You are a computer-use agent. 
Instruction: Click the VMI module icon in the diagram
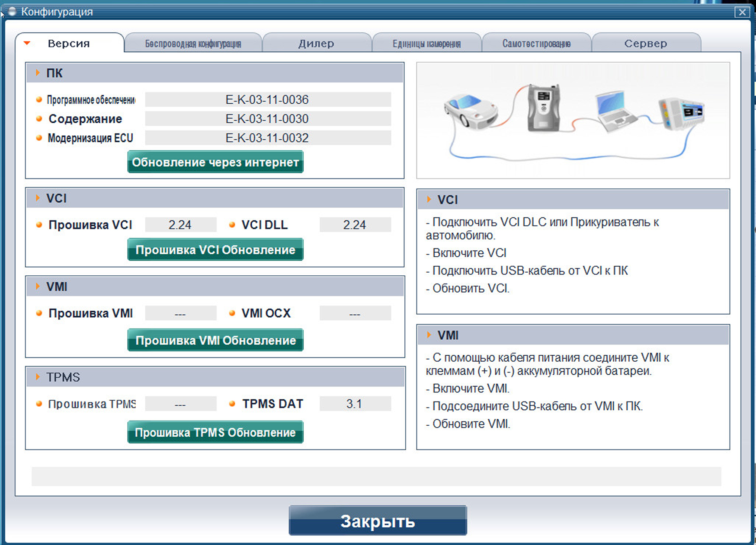(x=681, y=113)
